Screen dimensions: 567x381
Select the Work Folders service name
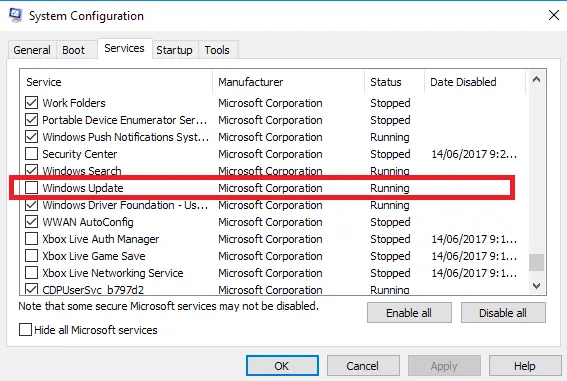coord(74,103)
